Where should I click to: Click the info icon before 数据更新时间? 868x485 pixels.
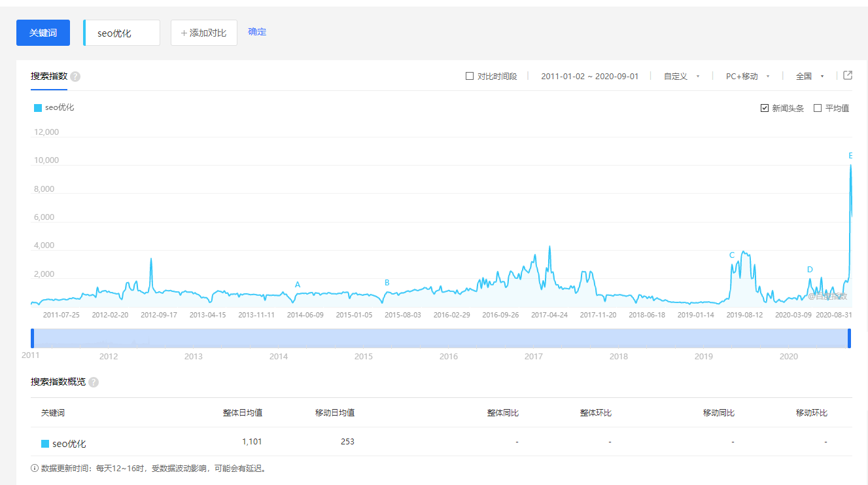[35, 469]
